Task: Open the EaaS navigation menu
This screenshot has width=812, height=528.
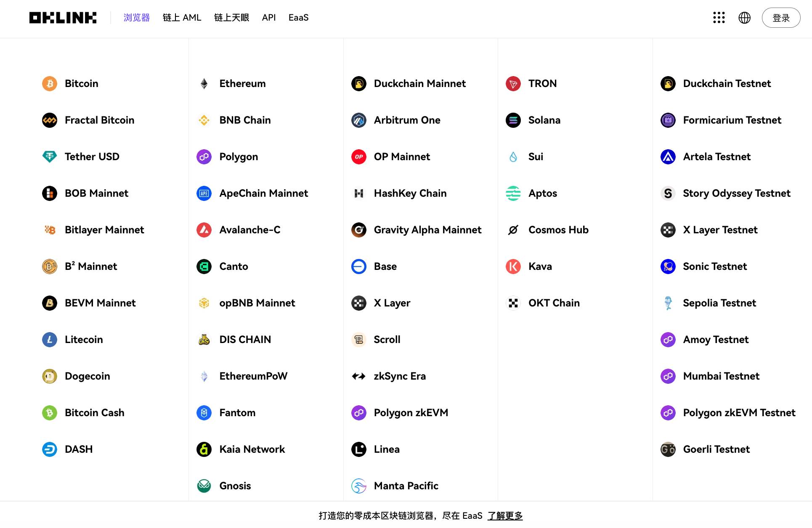Action: pos(298,18)
